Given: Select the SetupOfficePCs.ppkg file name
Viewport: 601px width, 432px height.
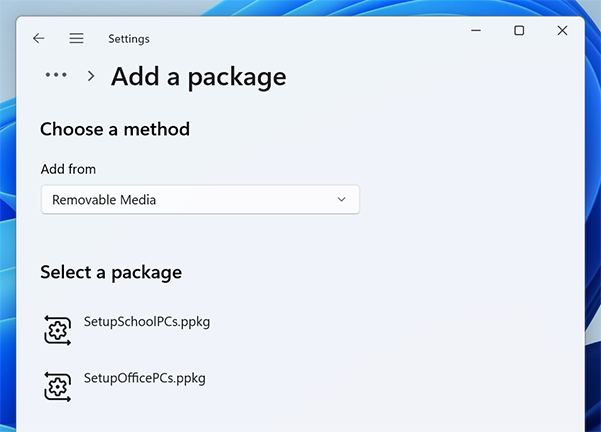Looking at the screenshot, I should [145, 378].
